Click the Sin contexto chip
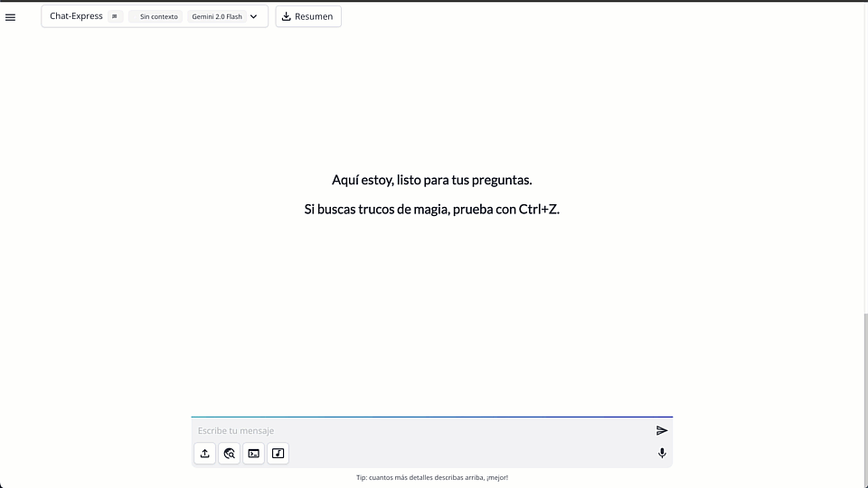This screenshot has height=488, width=868. [156, 16]
